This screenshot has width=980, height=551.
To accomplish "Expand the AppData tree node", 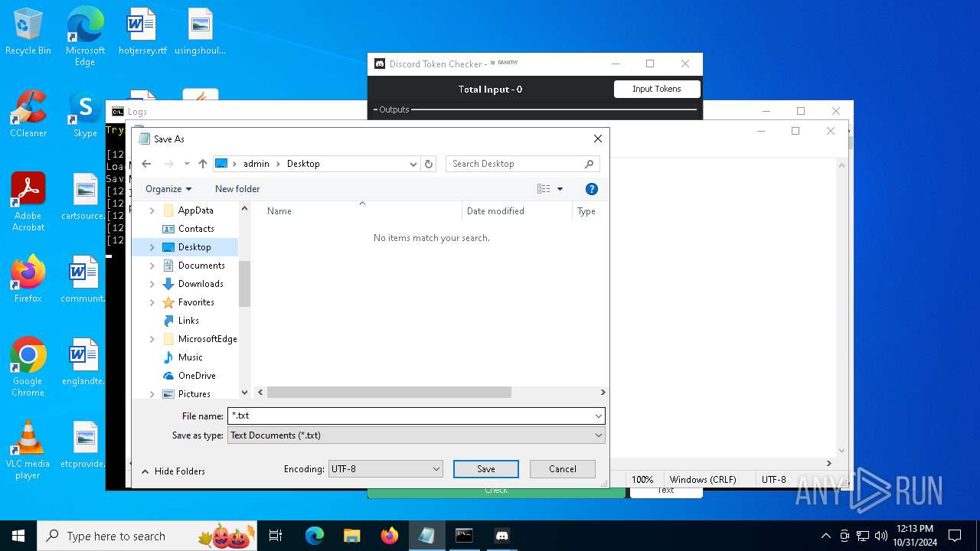I will click(x=152, y=210).
